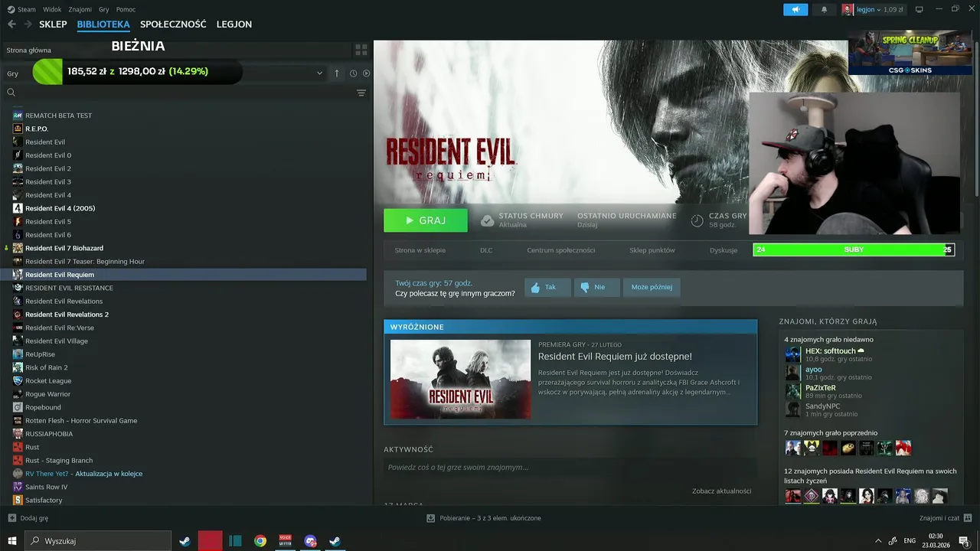Click the library search magnifier icon
This screenshot has width=980, height=551.
(11, 93)
